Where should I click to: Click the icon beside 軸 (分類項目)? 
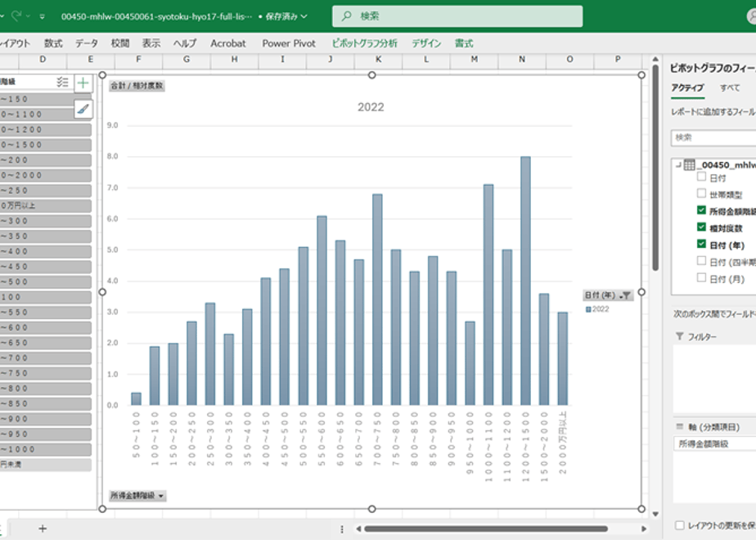(x=680, y=427)
